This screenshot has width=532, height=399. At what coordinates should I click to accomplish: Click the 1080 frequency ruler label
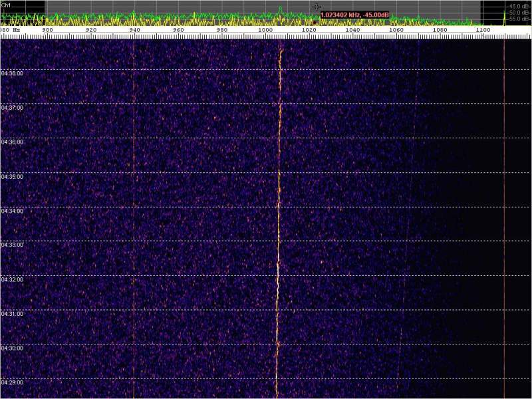[x=440, y=30]
